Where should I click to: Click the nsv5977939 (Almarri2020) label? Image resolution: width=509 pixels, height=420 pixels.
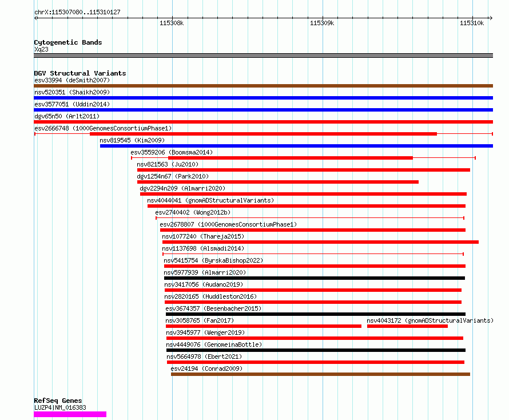[x=205, y=272]
